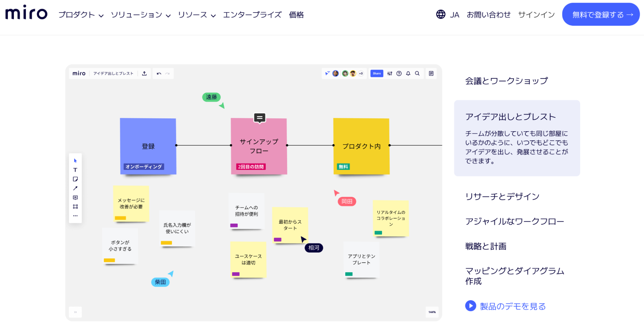
Task: Click the オンボーディング tag
Action: point(144,167)
